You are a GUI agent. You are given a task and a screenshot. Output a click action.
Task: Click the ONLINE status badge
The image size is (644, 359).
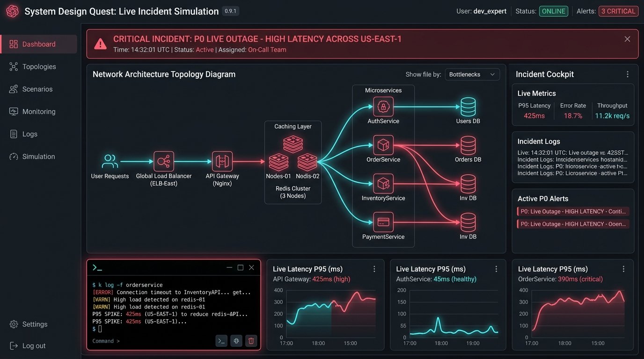pos(554,11)
